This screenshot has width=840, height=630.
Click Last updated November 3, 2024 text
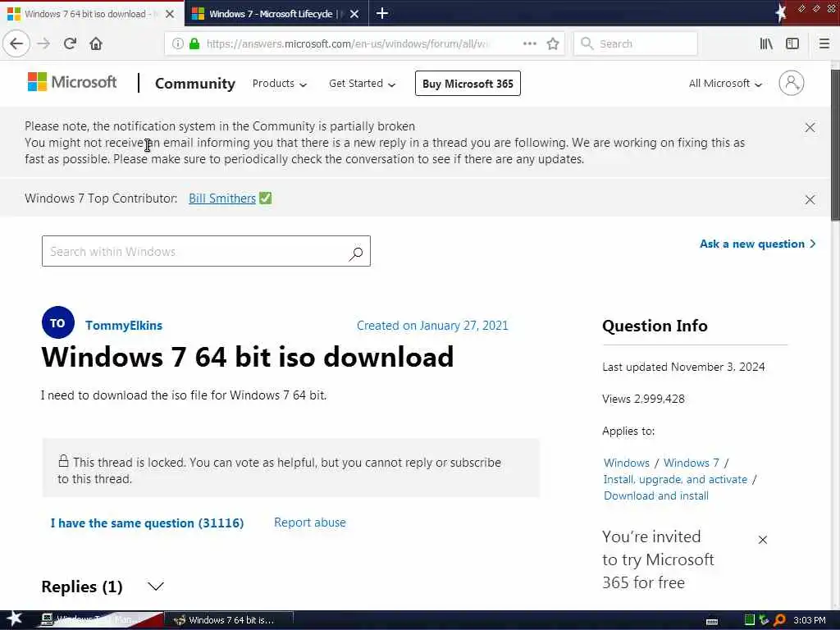(x=683, y=367)
